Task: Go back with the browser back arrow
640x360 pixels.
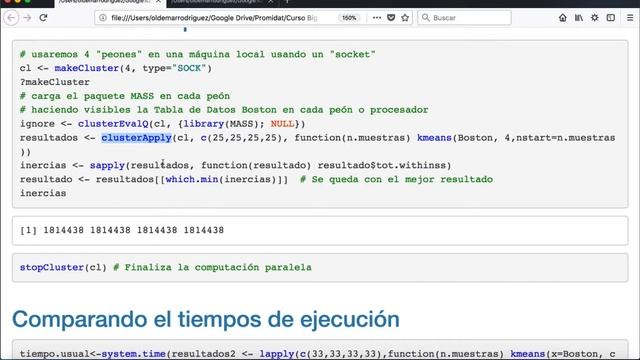Action: pos(11,18)
